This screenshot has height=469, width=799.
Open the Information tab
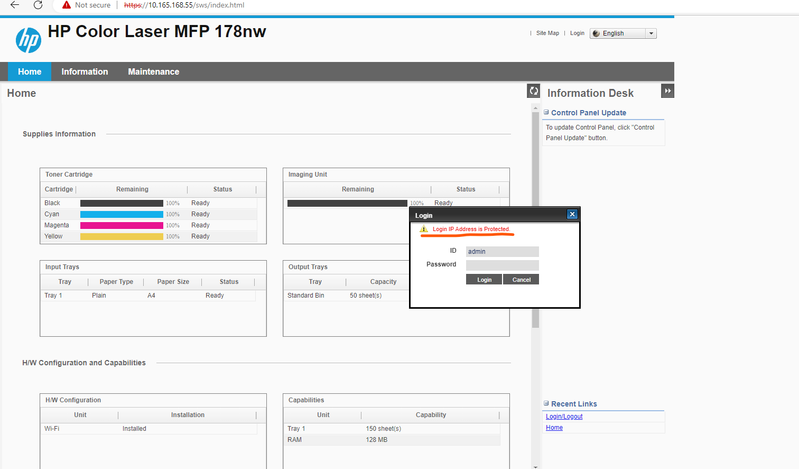point(85,71)
